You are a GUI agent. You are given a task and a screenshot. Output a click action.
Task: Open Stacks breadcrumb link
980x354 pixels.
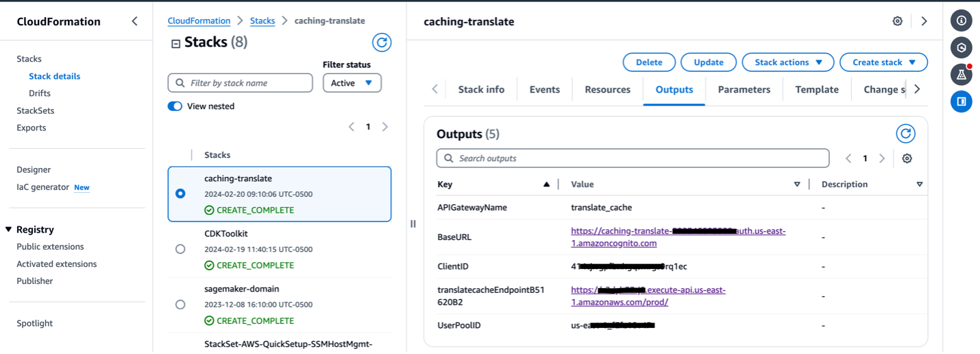(262, 21)
